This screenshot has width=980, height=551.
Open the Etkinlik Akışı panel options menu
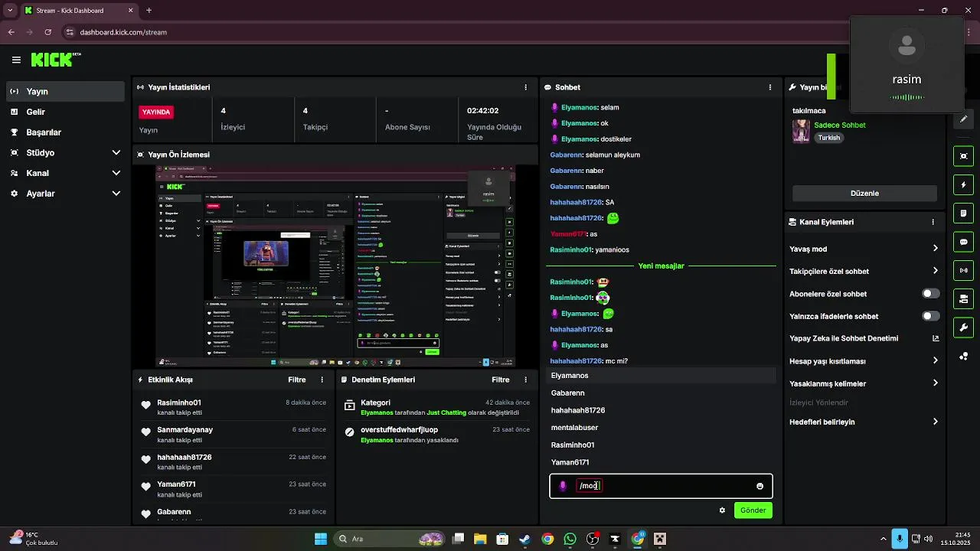pyautogui.click(x=322, y=380)
